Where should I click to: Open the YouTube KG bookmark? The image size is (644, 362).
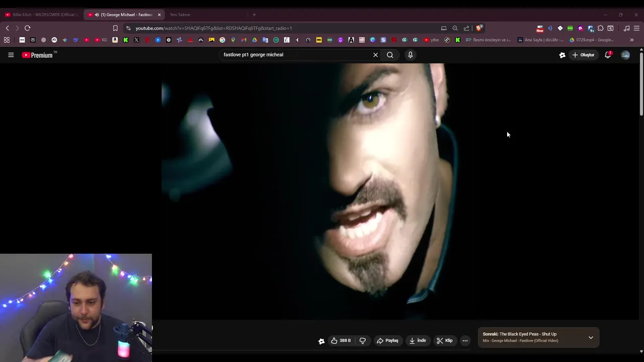101,40
